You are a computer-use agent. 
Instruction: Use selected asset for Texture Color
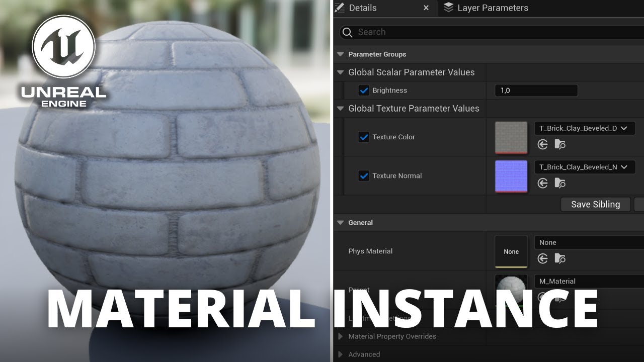542,145
